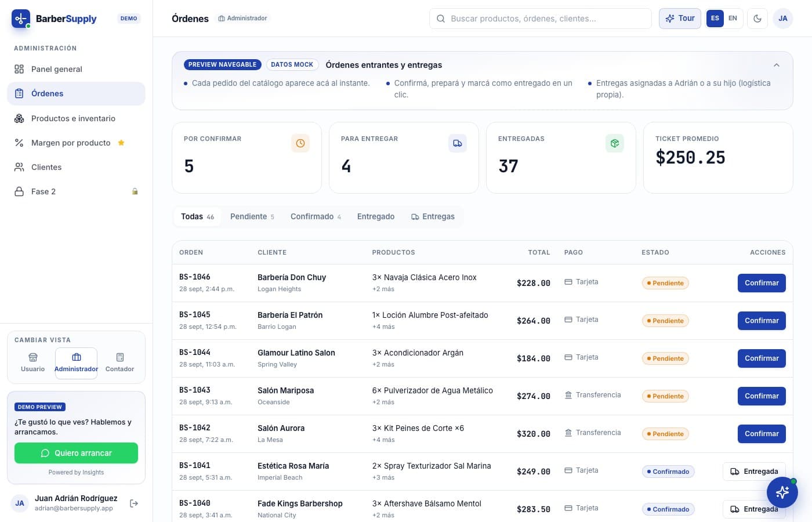Mark order BS-1041 as Entregada
The width and height of the screenshot is (812, 522).
click(754, 472)
